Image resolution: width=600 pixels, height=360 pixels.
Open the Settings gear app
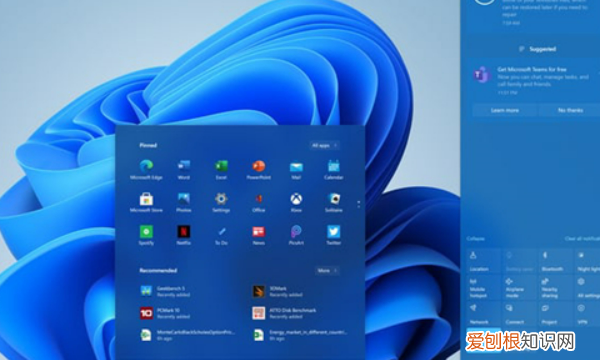[x=221, y=202]
